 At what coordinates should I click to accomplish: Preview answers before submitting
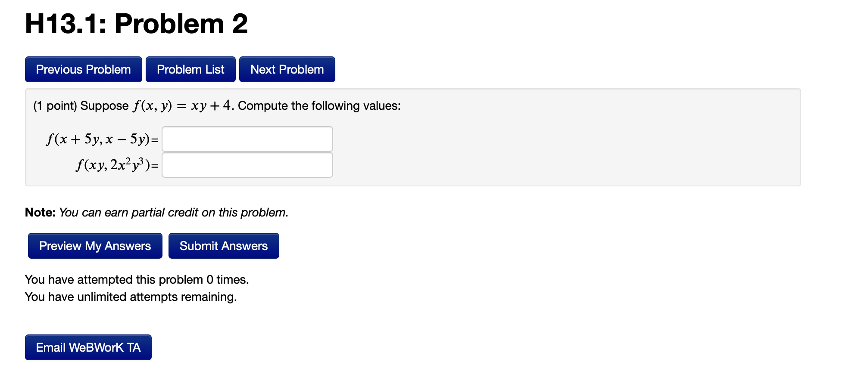[x=94, y=245]
